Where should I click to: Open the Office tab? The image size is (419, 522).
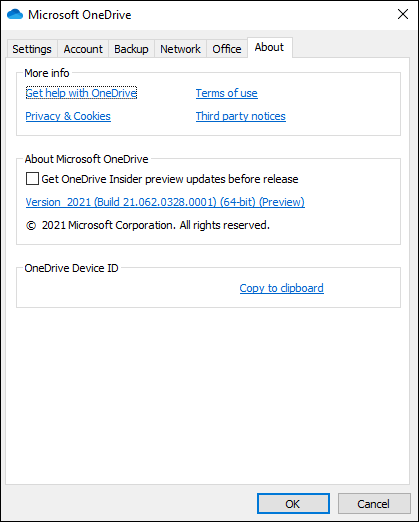(x=227, y=49)
